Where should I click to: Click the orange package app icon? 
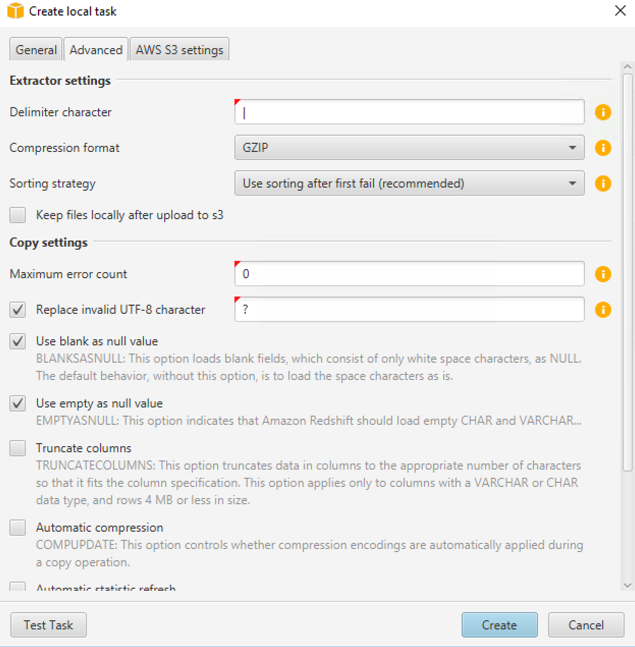15,11
